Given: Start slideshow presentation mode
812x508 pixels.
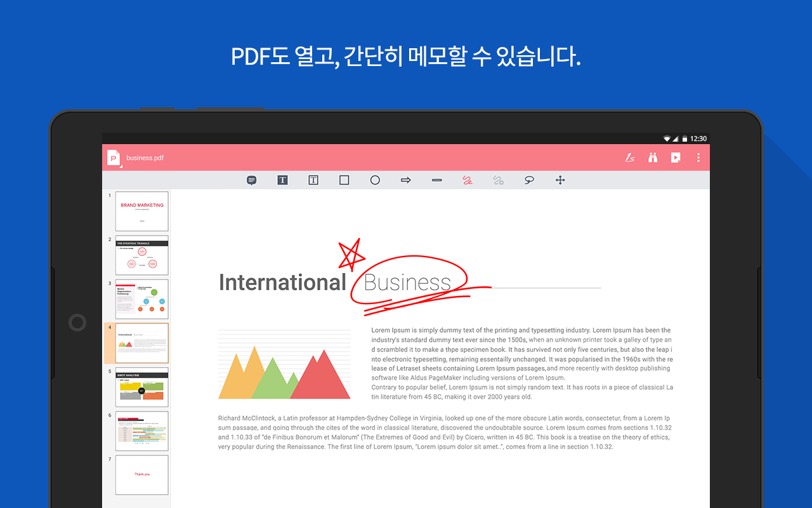Looking at the screenshot, I should pos(676,157).
